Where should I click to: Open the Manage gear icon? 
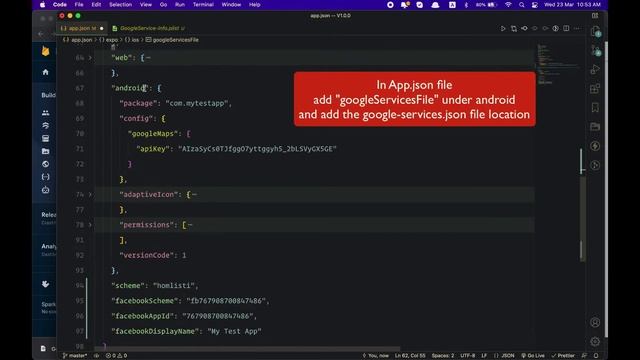(x=595, y=341)
